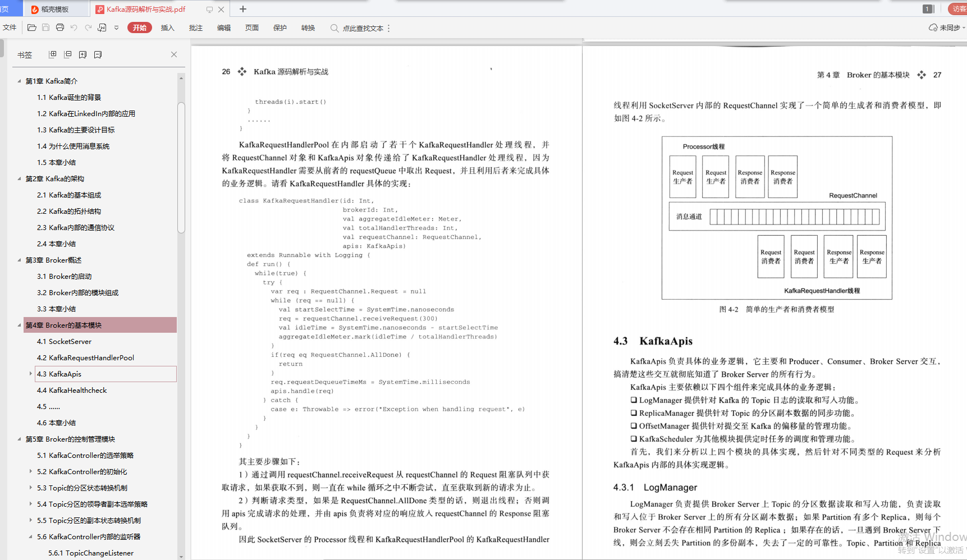Viewport: 967px width, 560px height.
Task: Collapse all bookmarks icon
Action: pyautogui.click(x=68, y=54)
